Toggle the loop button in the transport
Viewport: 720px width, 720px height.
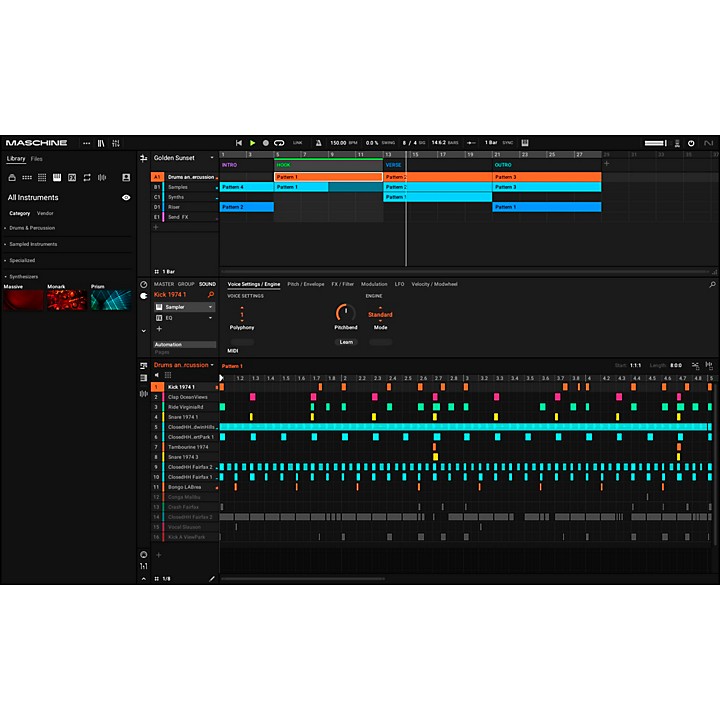click(279, 143)
